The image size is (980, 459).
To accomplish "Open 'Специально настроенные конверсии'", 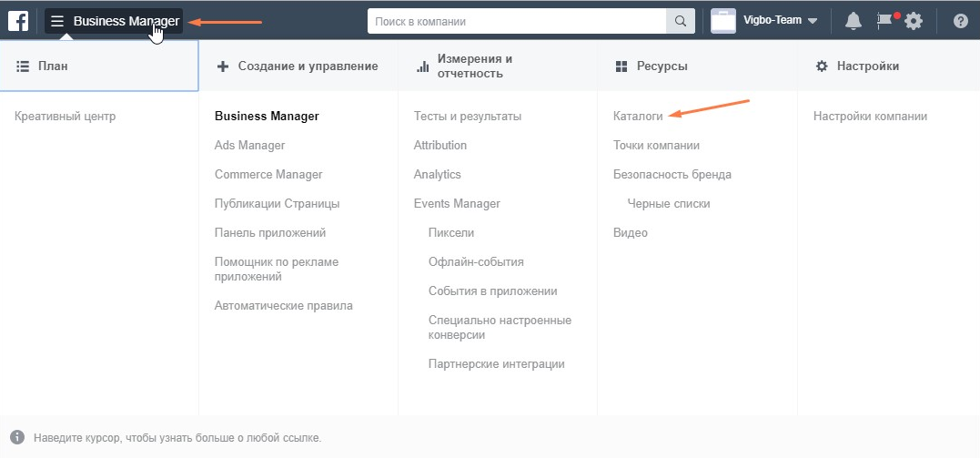I will [x=500, y=328].
